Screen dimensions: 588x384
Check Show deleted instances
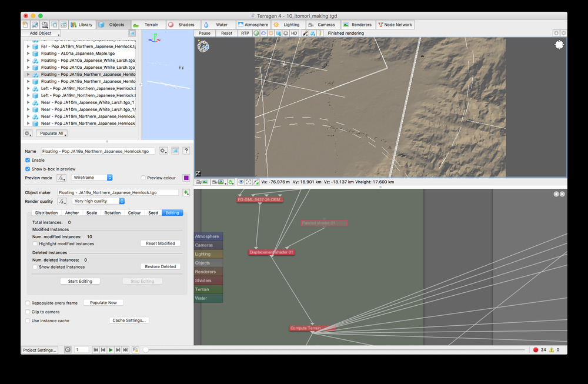(x=35, y=267)
